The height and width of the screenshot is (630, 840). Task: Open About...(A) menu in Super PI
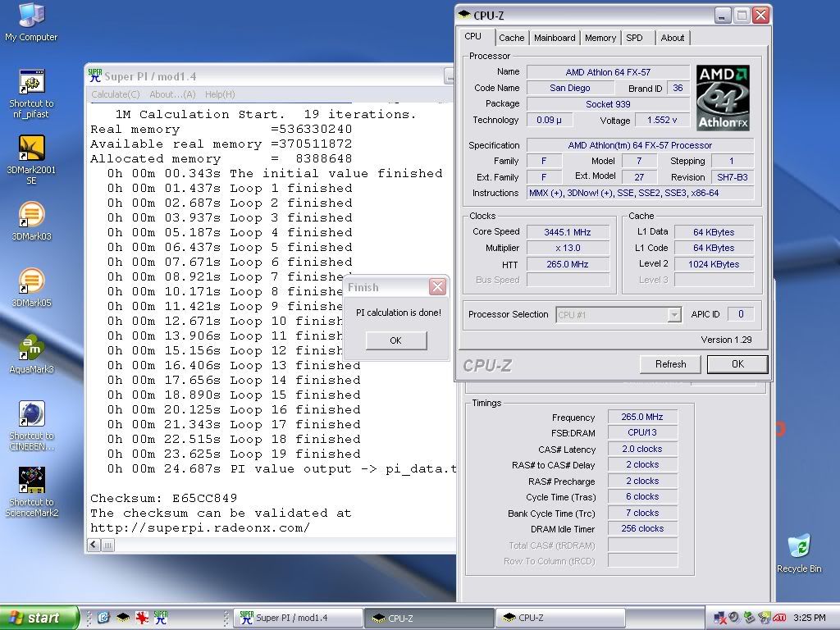point(172,94)
